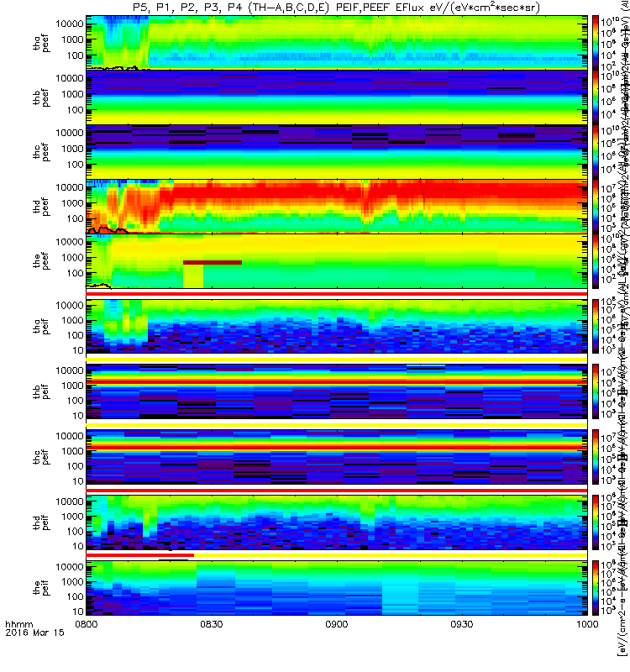
Task: Select the 'thd peif' panel axis label
Action: 41,522
